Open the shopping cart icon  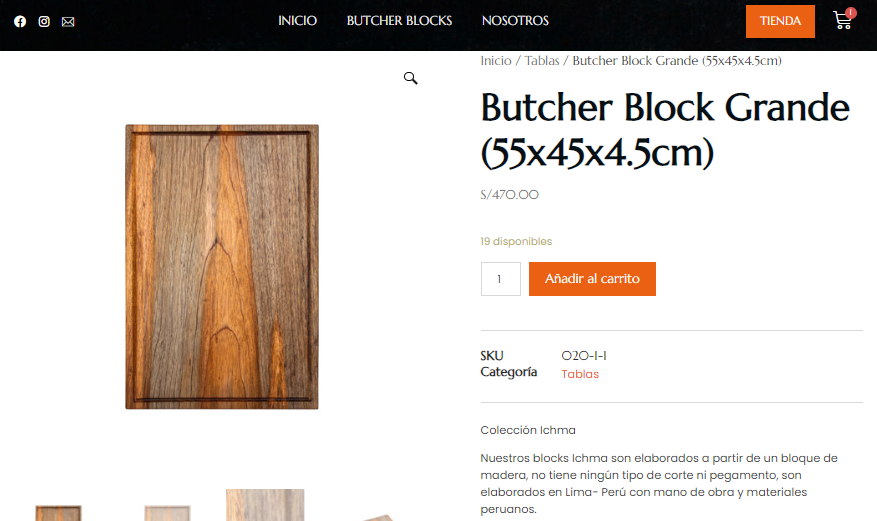pyautogui.click(x=843, y=21)
